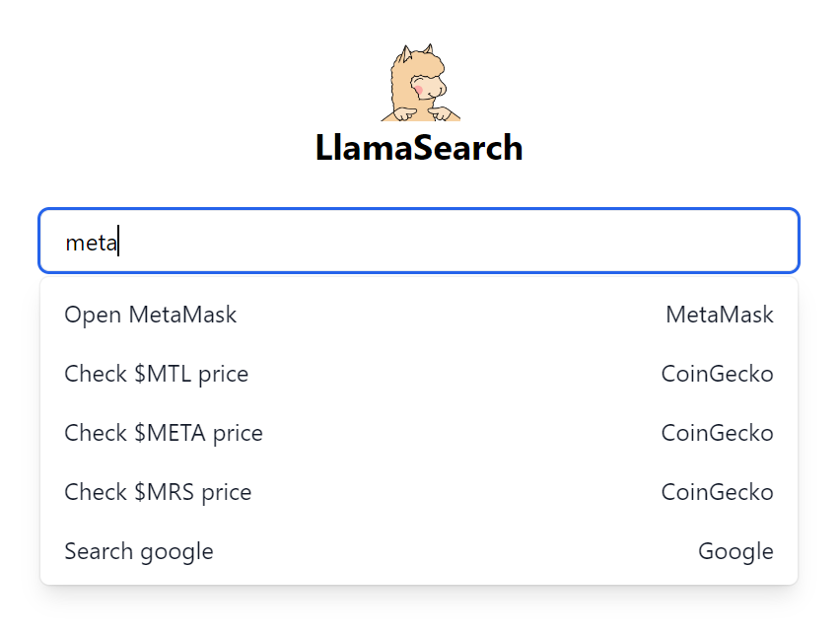Image resolution: width=840 pixels, height=637 pixels.
Task: Select the Open MetaMask suggestion
Action: pyautogui.click(x=150, y=315)
